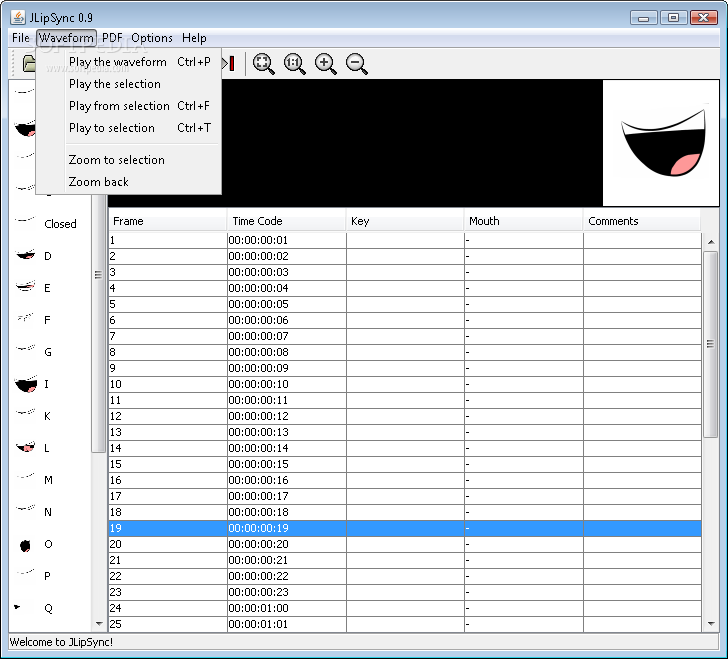The width and height of the screenshot is (728, 659).
Task: Click the mouth list scrollbar thumb
Action: coord(98,324)
